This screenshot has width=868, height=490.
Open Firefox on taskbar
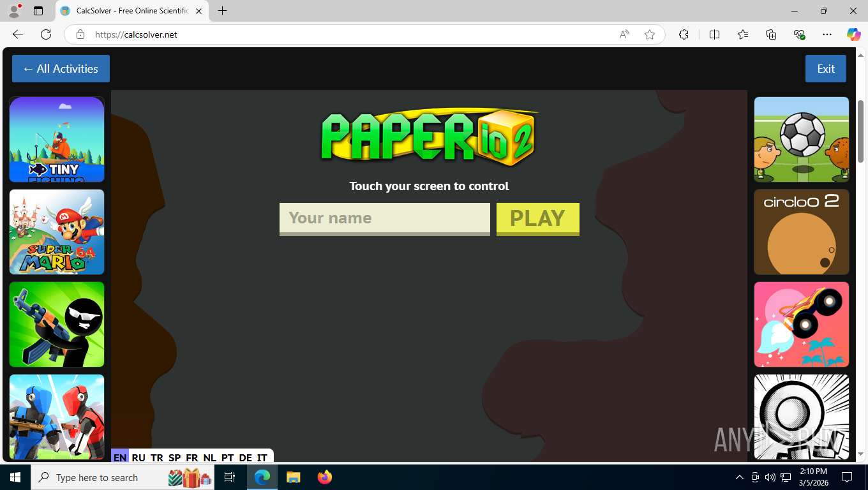324,477
